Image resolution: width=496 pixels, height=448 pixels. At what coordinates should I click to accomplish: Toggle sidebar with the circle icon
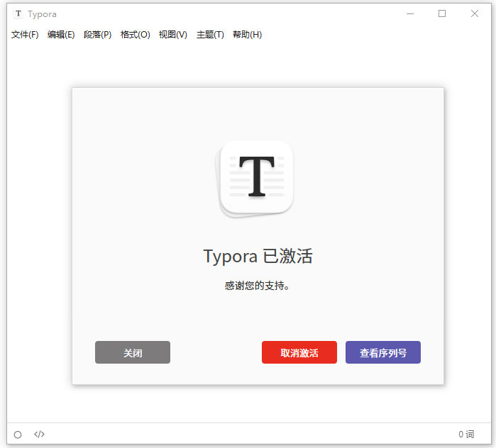18,435
